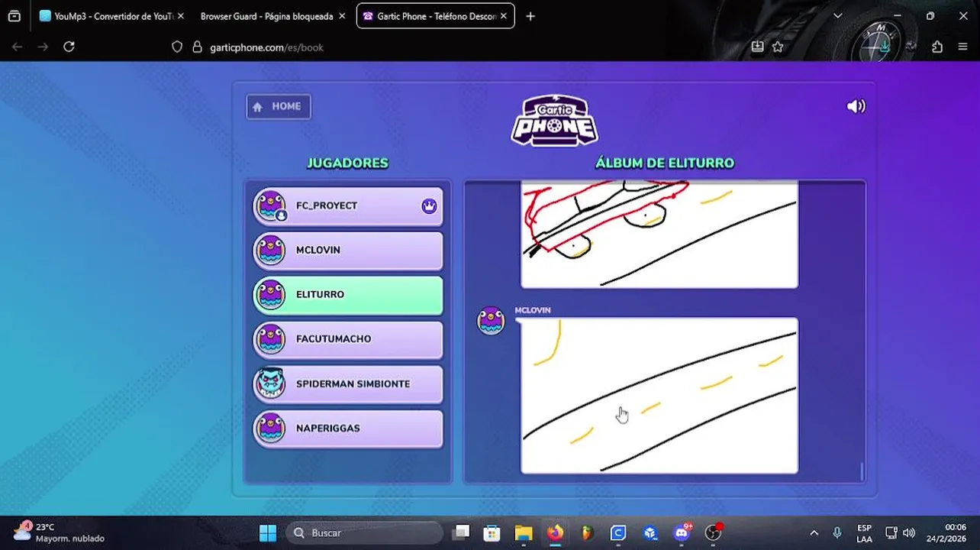The image size is (980, 550).
Task: Open the extensions puzzle icon
Action: click(937, 47)
